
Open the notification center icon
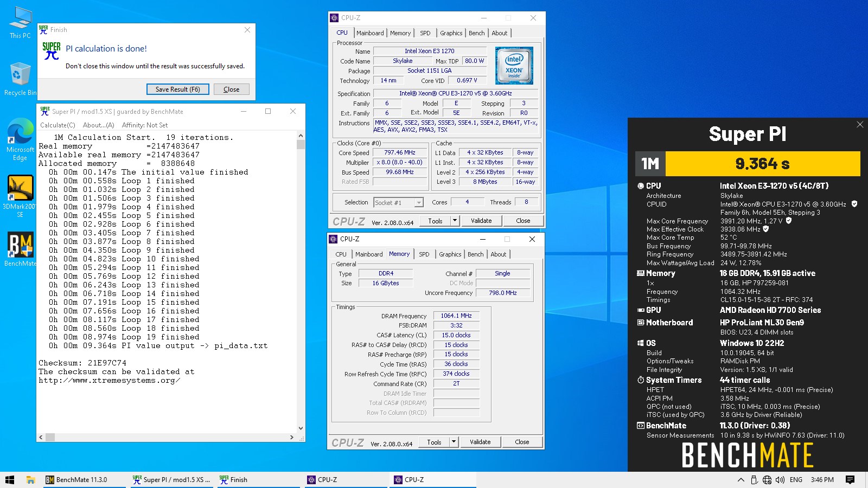850,480
